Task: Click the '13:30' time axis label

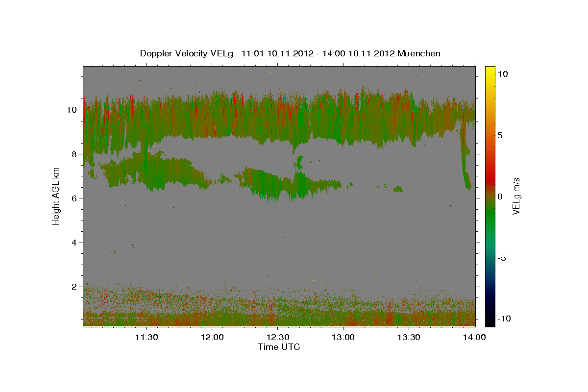Action: click(x=409, y=337)
